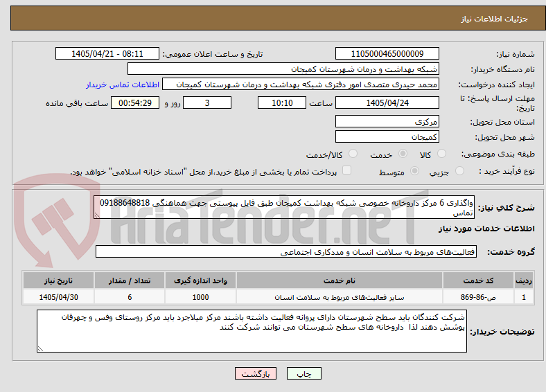The width and height of the screenshot is (546, 392).
Task: Click the تاریخ نیاز column header
Action: (x=58, y=280)
